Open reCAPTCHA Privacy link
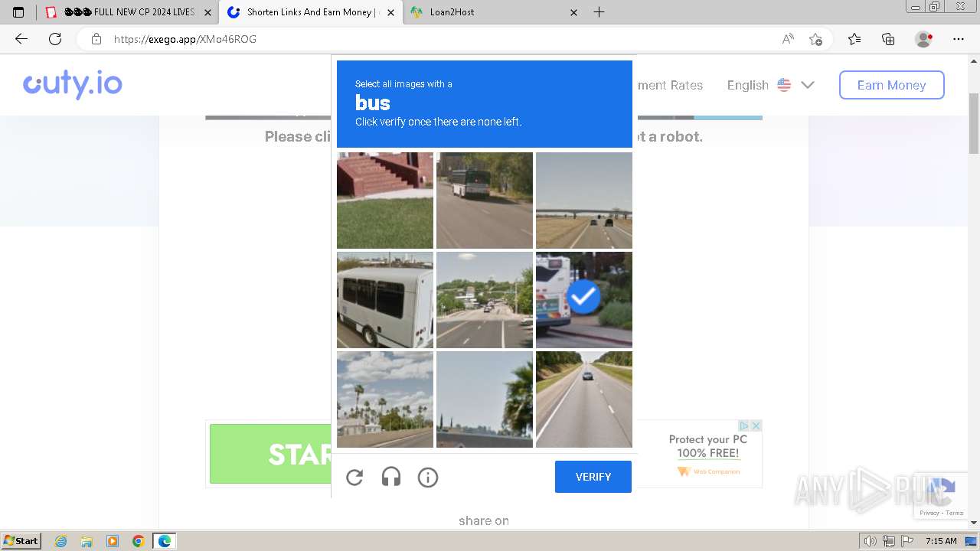 point(929,513)
